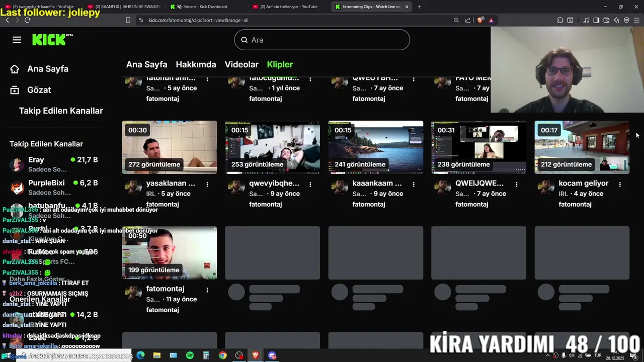
Task: Open the 199 görüntüleme clip thumbnail
Action: 170,253
